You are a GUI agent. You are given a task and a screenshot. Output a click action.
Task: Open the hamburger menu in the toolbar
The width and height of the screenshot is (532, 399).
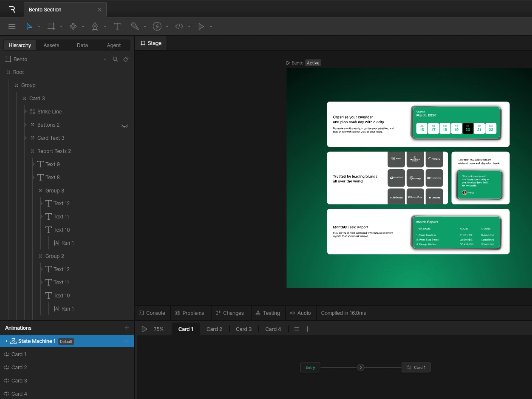pyautogui.click(x=12, y=26)
